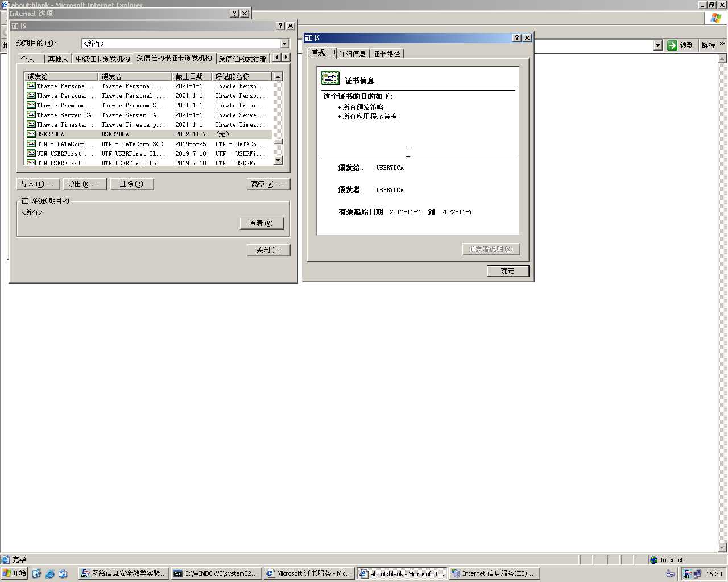Click NIS tray icon near clock
This screenshot has height=582, width=728.
[x=688, y=574]
